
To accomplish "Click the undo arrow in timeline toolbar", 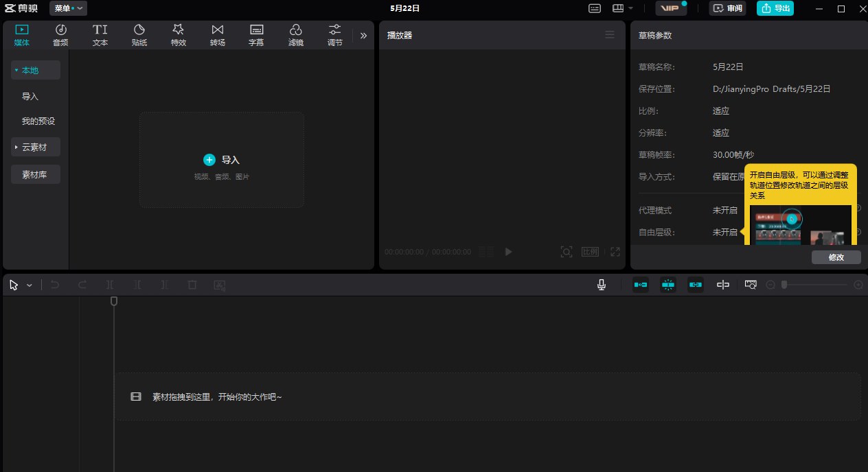I will pyautogui.click(x=55, y=285).
